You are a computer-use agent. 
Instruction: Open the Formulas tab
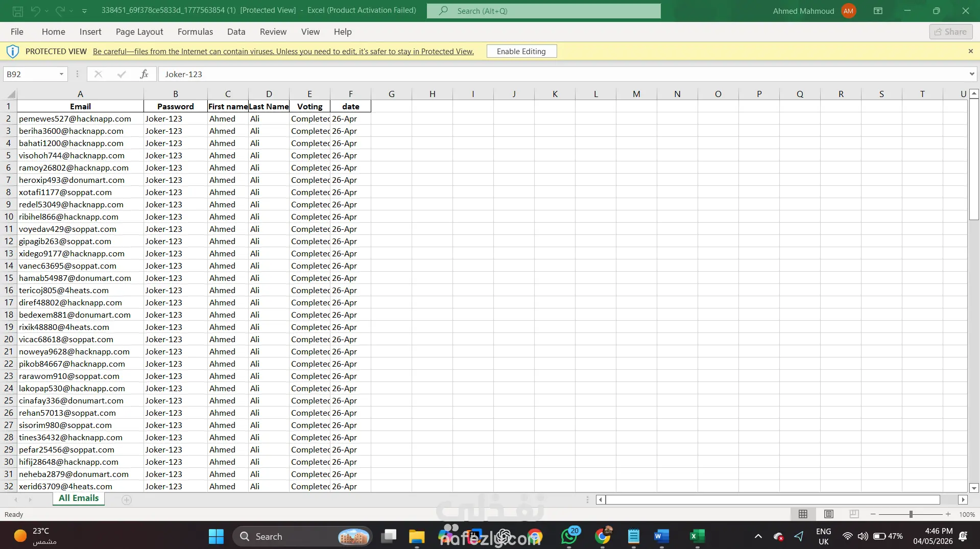(195, 32)
